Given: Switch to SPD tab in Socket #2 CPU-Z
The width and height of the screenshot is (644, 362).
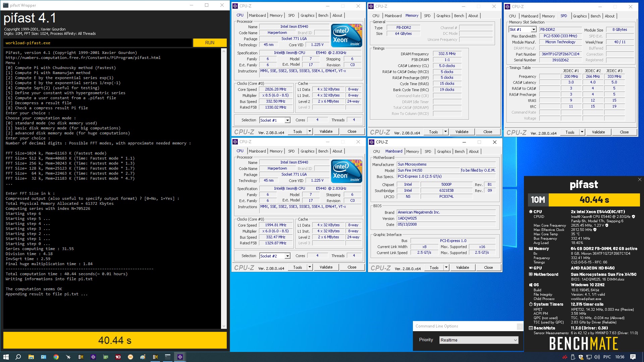Looking at the screenshot, I should pos(291,151).
